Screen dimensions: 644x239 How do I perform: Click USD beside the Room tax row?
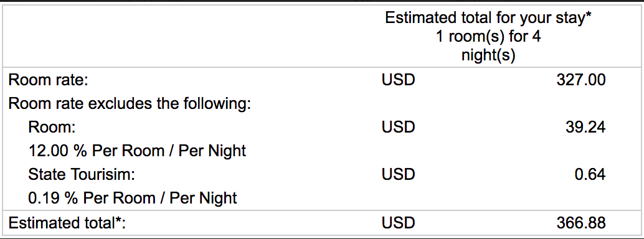(x=399, y=128)
